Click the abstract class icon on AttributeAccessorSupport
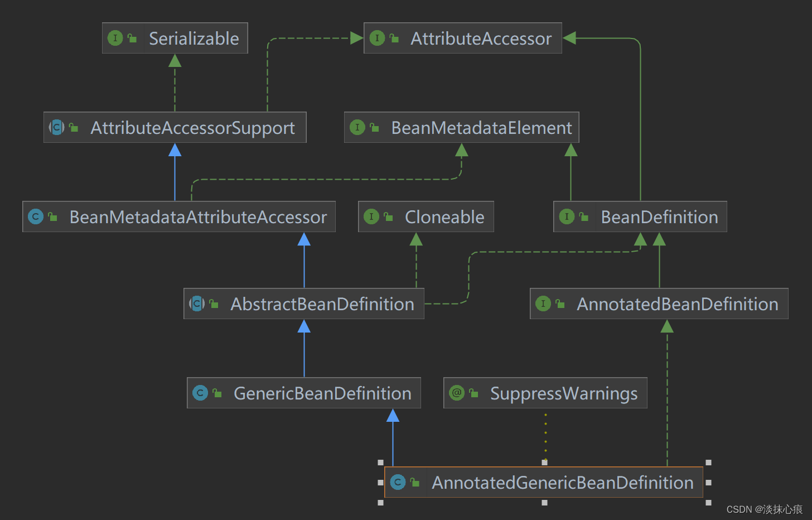The height and width of the screenshot is (520, 812). pos(56,127)
